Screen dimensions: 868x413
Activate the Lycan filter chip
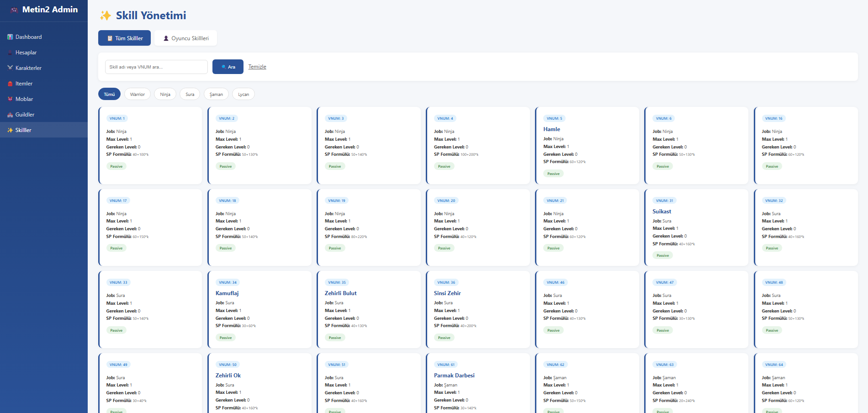point(243,94)
